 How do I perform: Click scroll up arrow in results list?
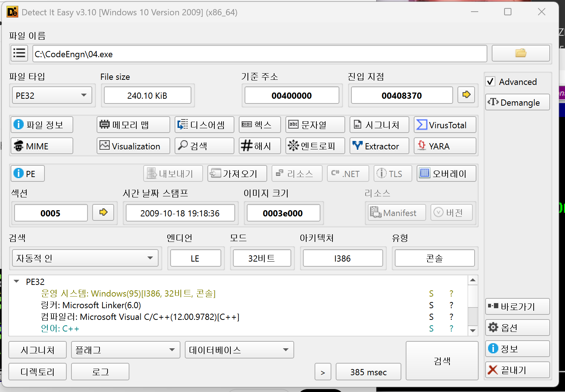(473, 280)
